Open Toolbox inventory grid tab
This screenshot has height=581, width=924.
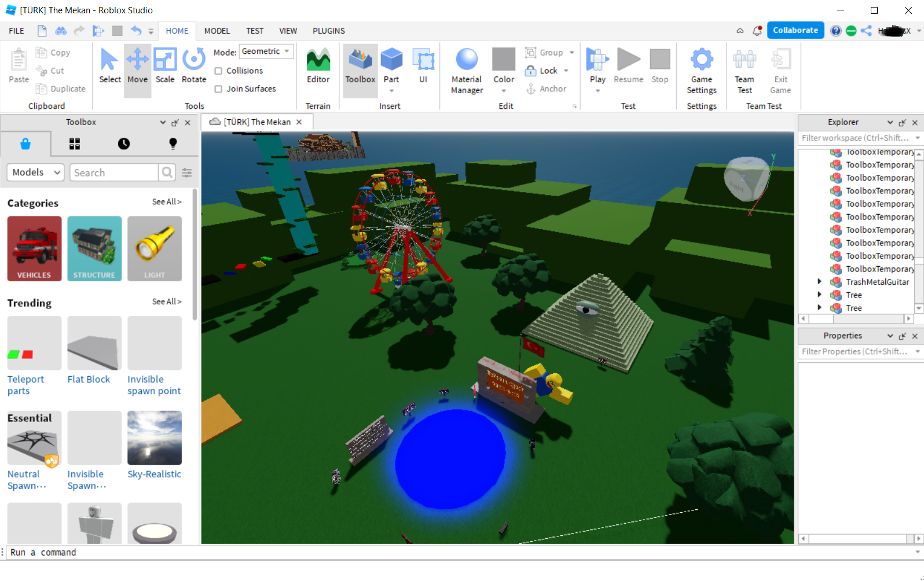[75, 144]
